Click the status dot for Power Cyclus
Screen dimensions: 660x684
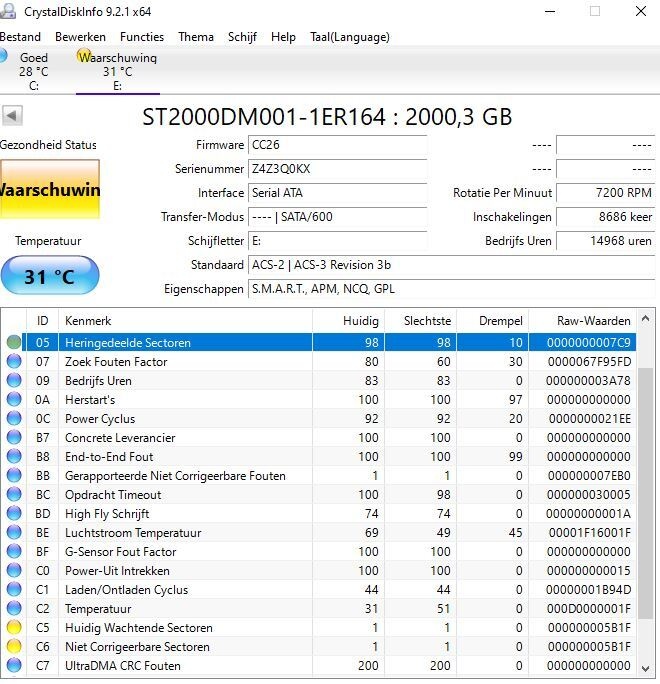(14, 418)
